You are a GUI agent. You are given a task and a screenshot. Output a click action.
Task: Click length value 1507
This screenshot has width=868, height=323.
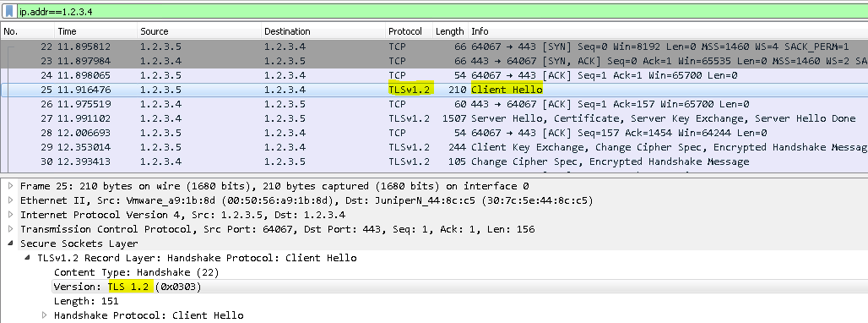[455, 118]
